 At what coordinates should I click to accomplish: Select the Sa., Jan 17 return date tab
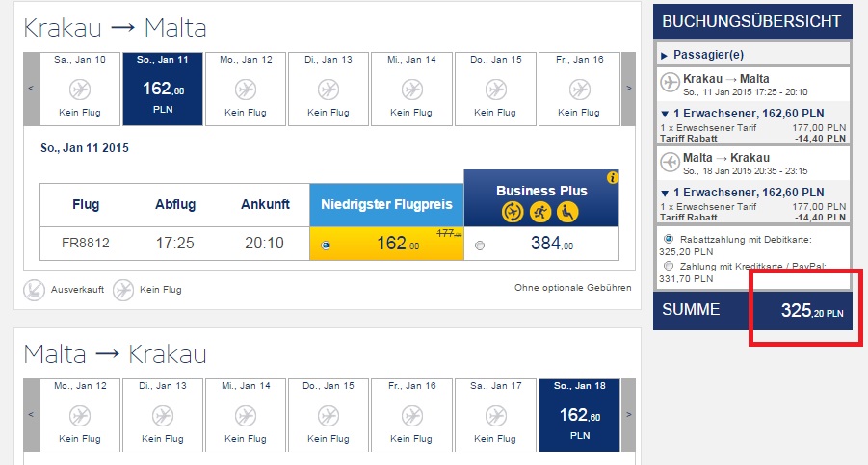click(x=495, y=415)
